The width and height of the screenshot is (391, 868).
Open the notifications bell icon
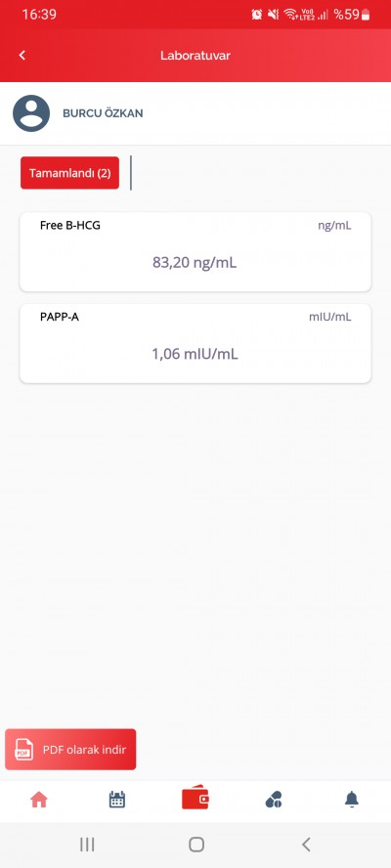pyautogui.click(x=352, y=800)
